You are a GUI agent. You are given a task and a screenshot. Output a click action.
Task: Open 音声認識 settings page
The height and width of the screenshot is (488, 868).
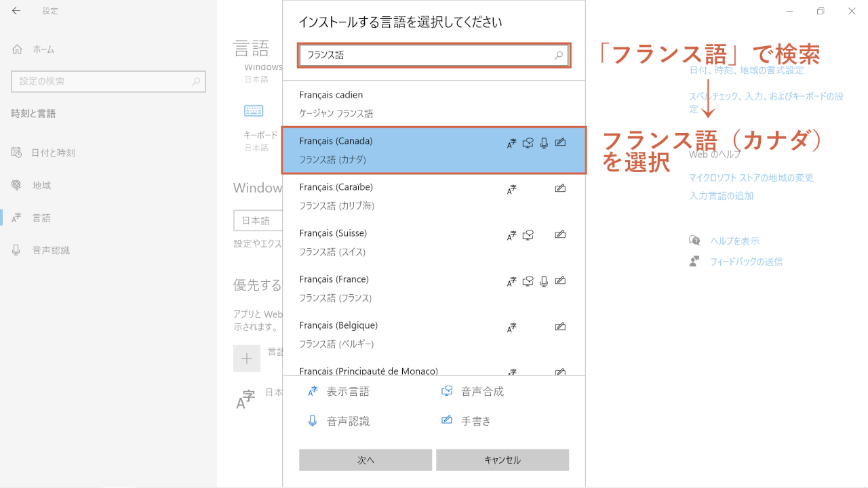coord(108,250)
